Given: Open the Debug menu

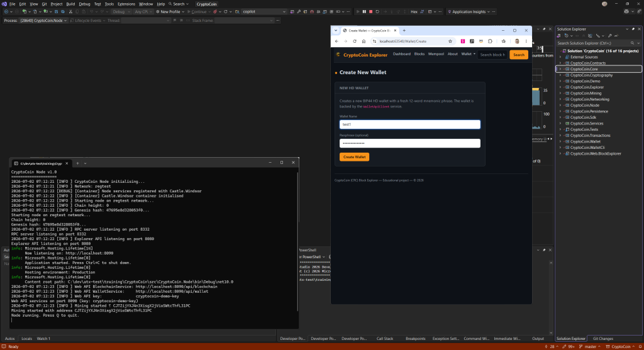Looking at the screenshot, I should [x=84, y=4].
